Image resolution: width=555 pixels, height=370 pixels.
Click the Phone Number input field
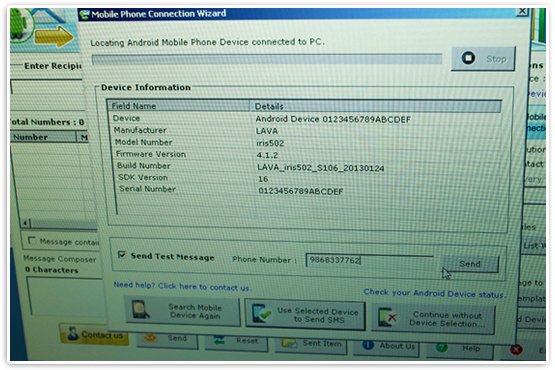(370, 260)
